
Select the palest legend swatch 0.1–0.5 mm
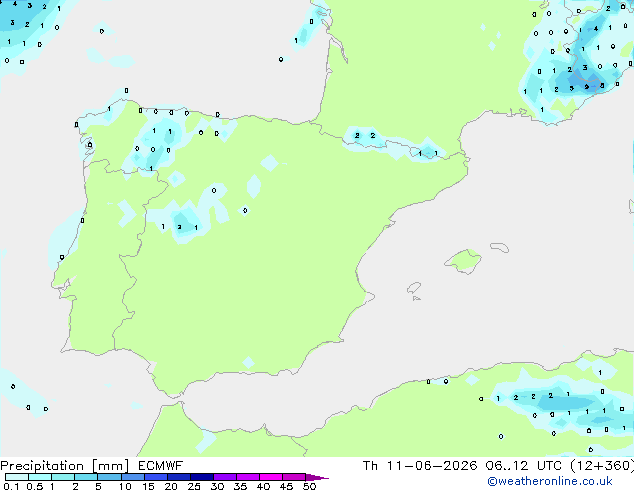pyautogui.click(x=17, y=477)
